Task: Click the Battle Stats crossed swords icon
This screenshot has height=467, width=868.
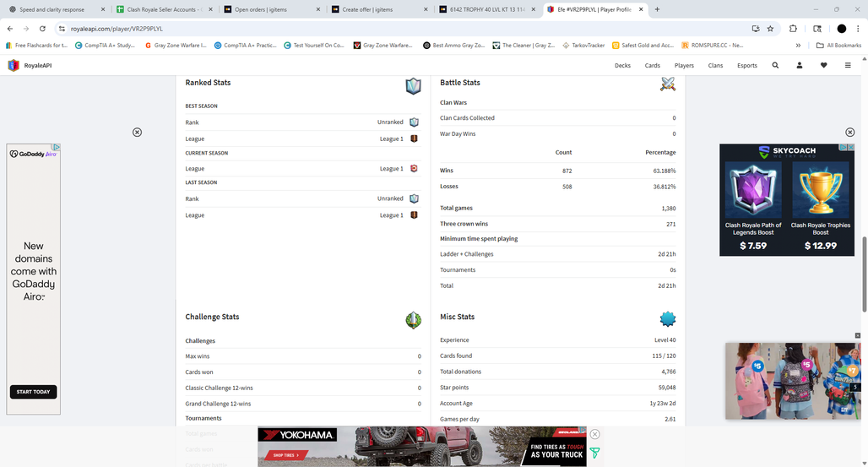Action: pyautogui.click(x=668, y=84)
